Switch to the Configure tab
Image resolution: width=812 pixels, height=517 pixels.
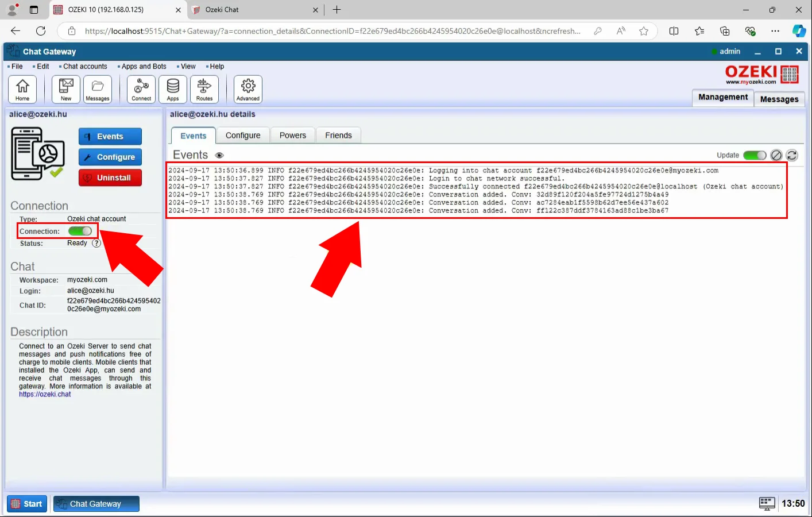243,136
